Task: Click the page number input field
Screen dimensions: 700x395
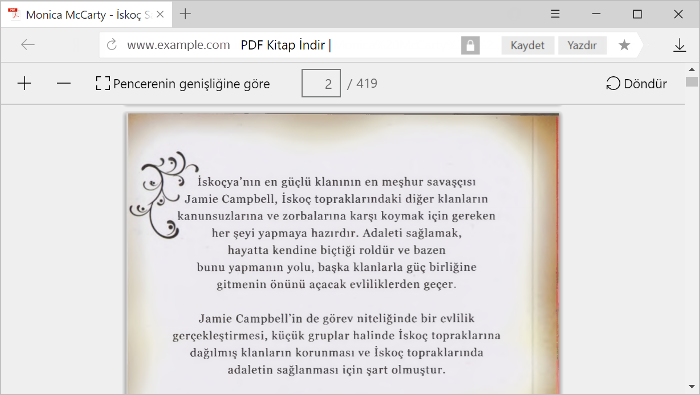Action: (x=321, y=83)
